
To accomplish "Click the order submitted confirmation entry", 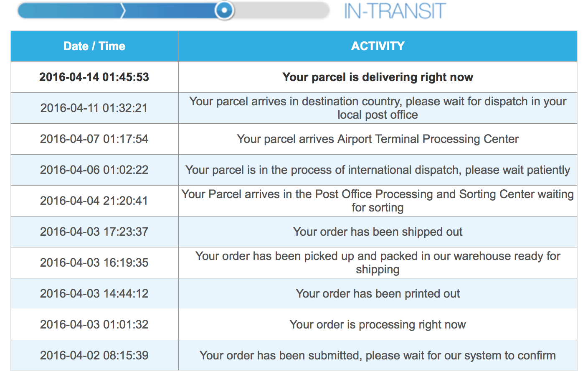I will (378, 355).
